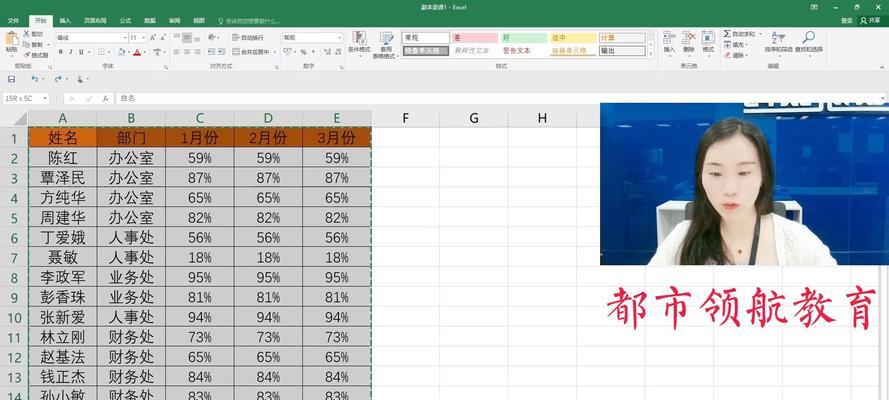The width and height of the screenshot is (889, 400).
Task: Apply the fill color bucket
Action: (x=121, y=52)
